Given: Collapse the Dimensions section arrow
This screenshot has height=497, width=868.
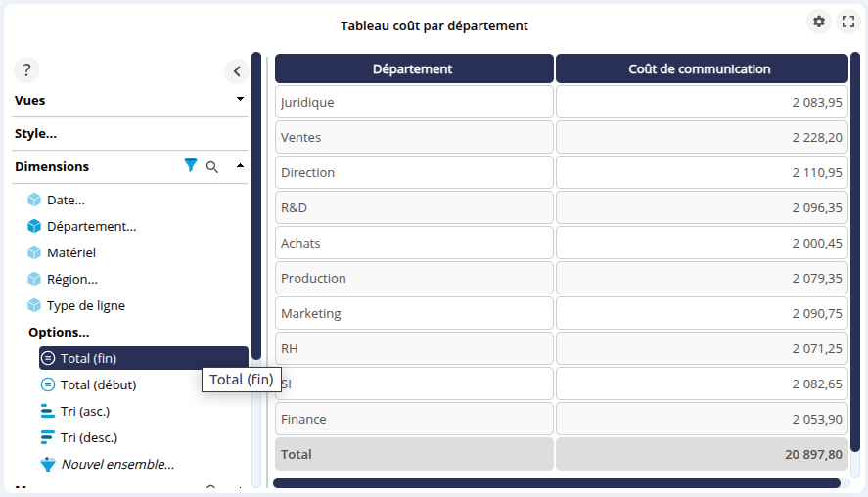Looking at the screenshot, I should [240, 166].
